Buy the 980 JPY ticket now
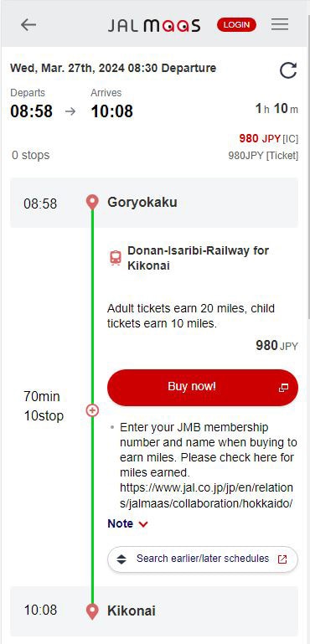The width and height of the screenshot is (310, 644). coord(202,387)
